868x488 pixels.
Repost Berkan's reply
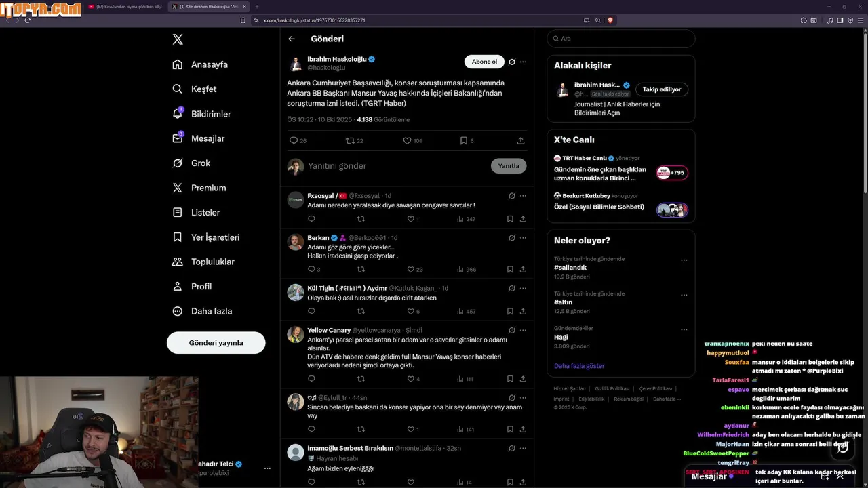tap(361, 269)
